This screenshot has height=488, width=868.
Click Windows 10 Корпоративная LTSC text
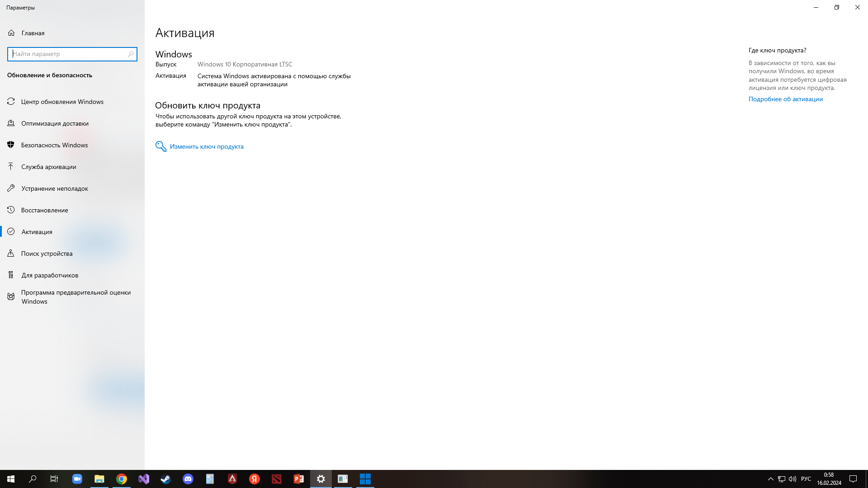[x=245, y=64]
